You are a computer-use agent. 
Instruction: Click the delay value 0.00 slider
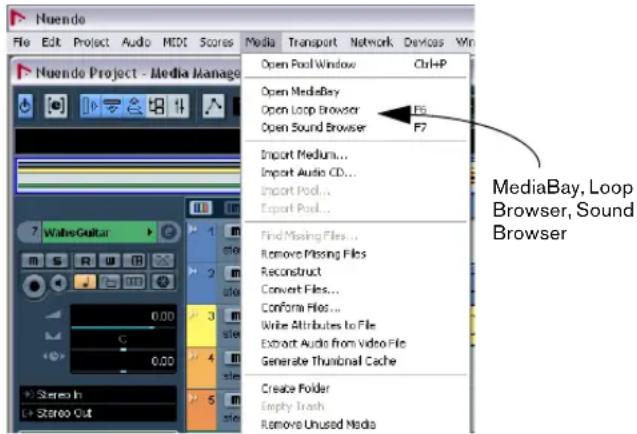coord(123,362)
